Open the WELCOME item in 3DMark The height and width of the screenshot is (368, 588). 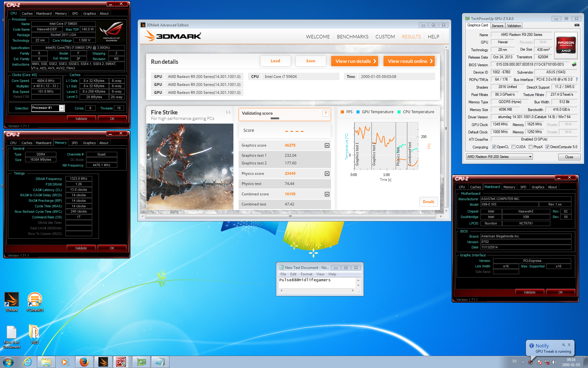(x=318, y=37)
